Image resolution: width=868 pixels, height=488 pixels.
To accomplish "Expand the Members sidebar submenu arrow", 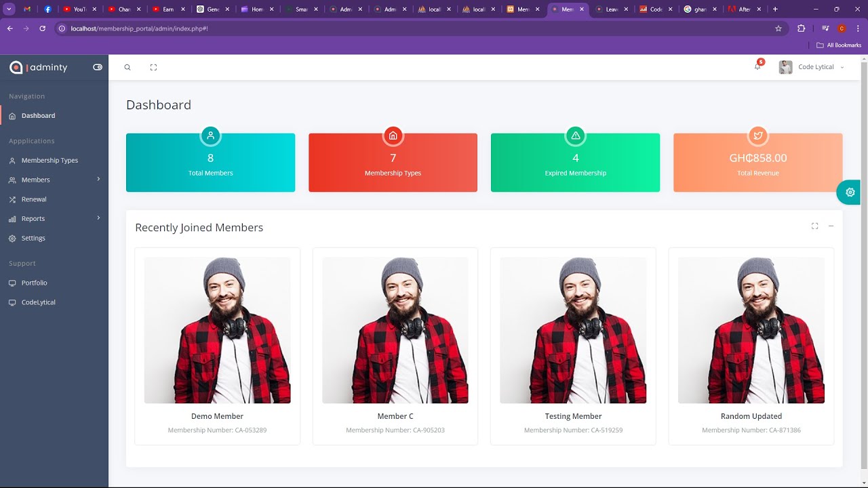I will click(x=98, y=180).
